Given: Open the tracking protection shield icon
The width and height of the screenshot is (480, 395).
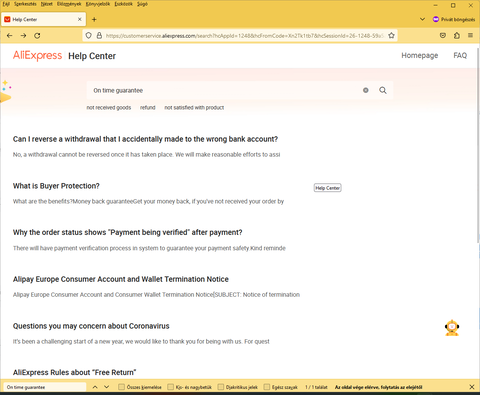Looking at the screenshot, I should pyautogui.click(x=88, y=35).
